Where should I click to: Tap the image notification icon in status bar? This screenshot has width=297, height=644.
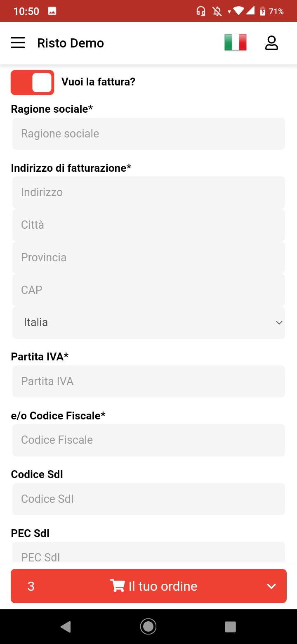52,11
